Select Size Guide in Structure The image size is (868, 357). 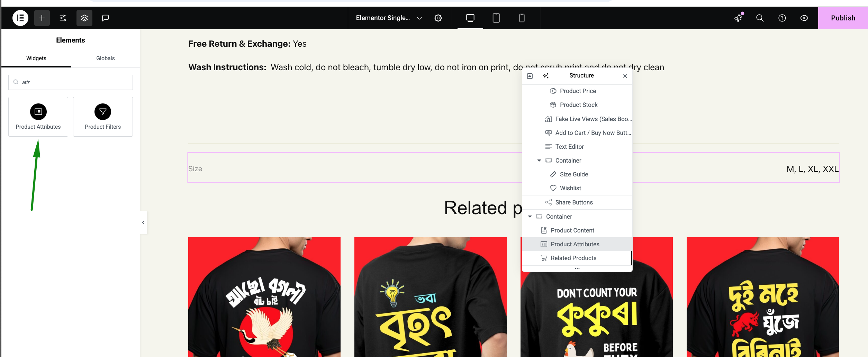[577, 174]
